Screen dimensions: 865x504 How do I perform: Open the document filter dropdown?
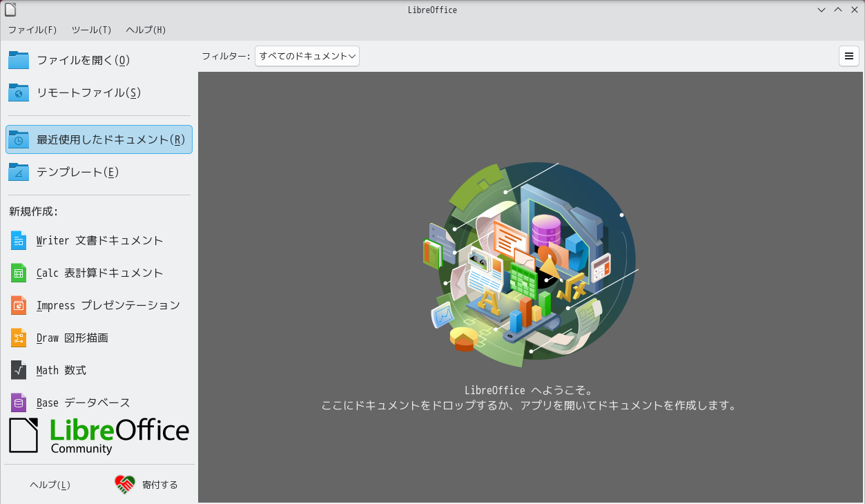307,56
